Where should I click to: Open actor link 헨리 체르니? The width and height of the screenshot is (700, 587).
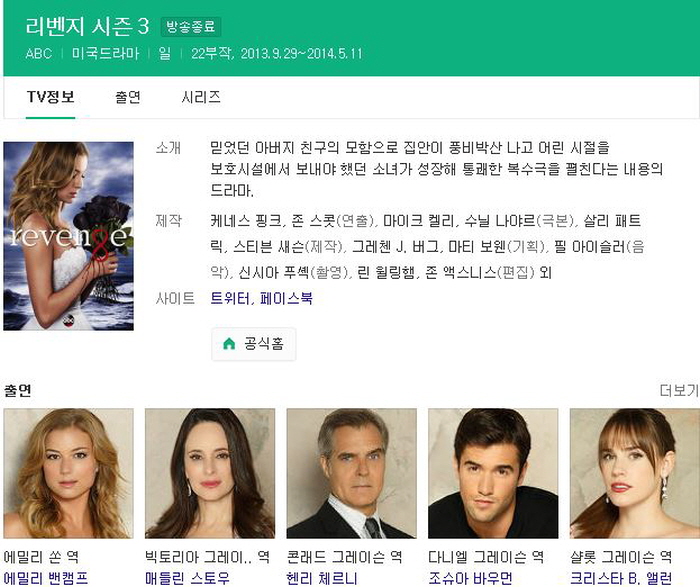point(322,578)
